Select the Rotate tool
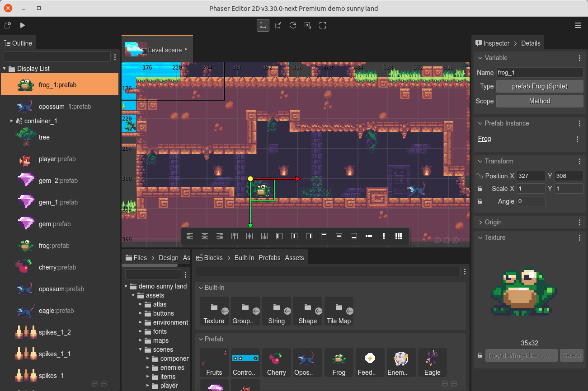 tap(293, 25)
